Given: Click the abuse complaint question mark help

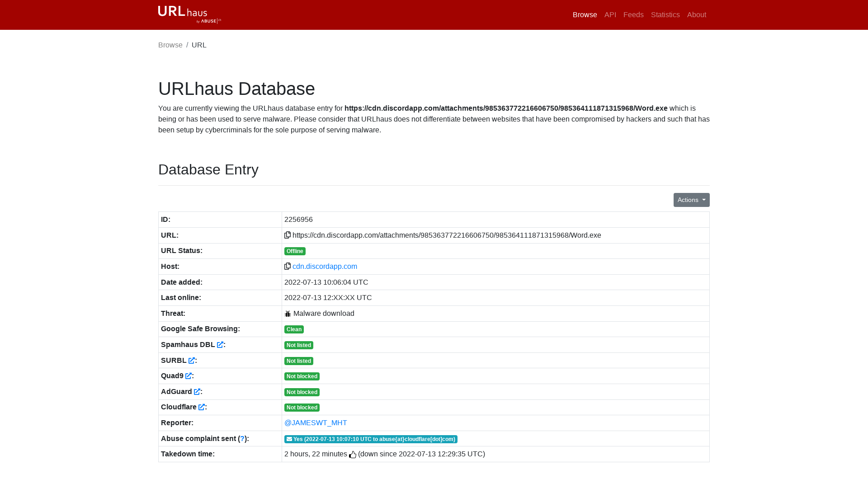Looking at the screenshot, I should (x=242, y=439).
